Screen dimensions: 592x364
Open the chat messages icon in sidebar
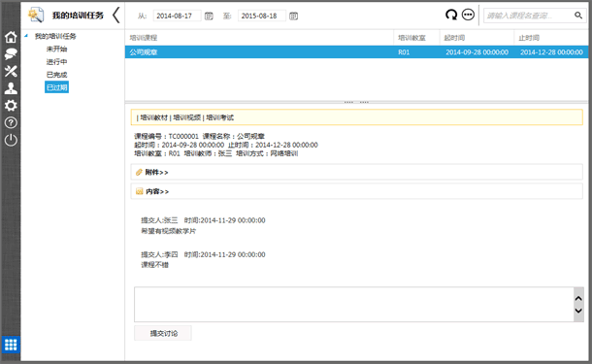coord(11,54)
